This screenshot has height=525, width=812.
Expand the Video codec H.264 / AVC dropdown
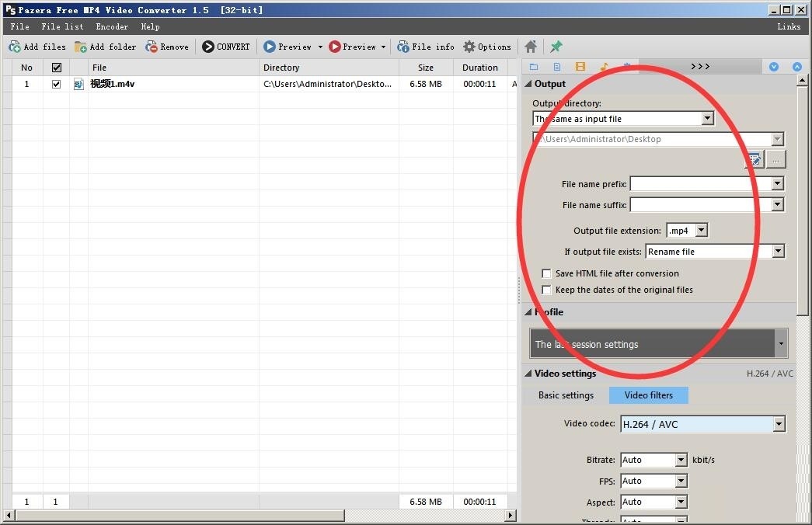click(x=779, y=425)
